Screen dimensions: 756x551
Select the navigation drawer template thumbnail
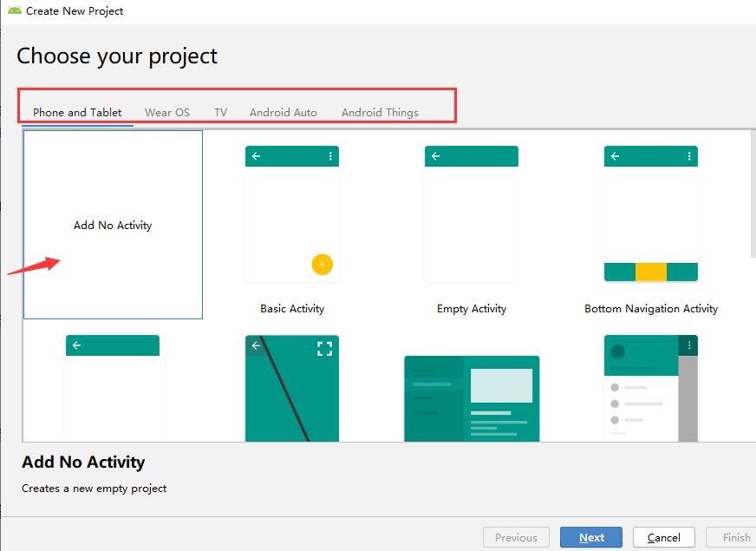pos(651,389)
